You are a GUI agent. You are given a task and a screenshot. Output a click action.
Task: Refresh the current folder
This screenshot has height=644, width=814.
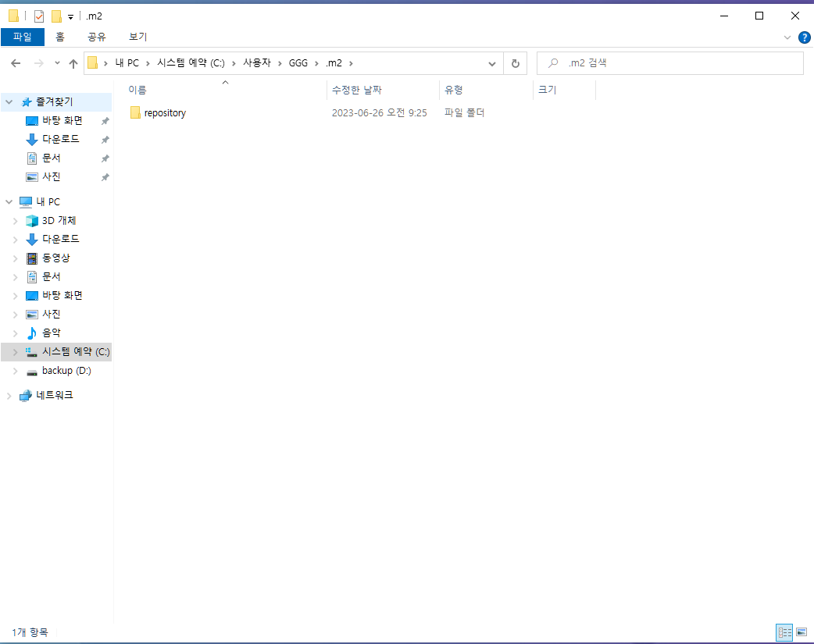point(516,63)
